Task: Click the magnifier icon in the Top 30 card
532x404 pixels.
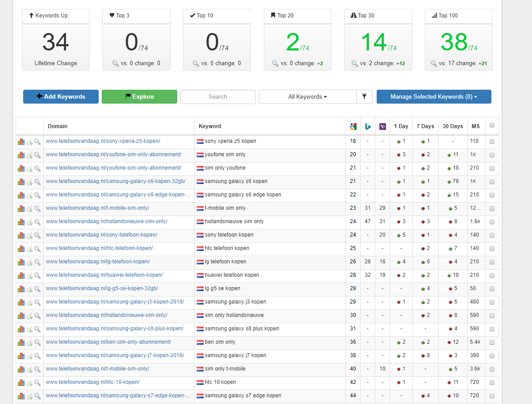Action: click(x=354, y=63)
